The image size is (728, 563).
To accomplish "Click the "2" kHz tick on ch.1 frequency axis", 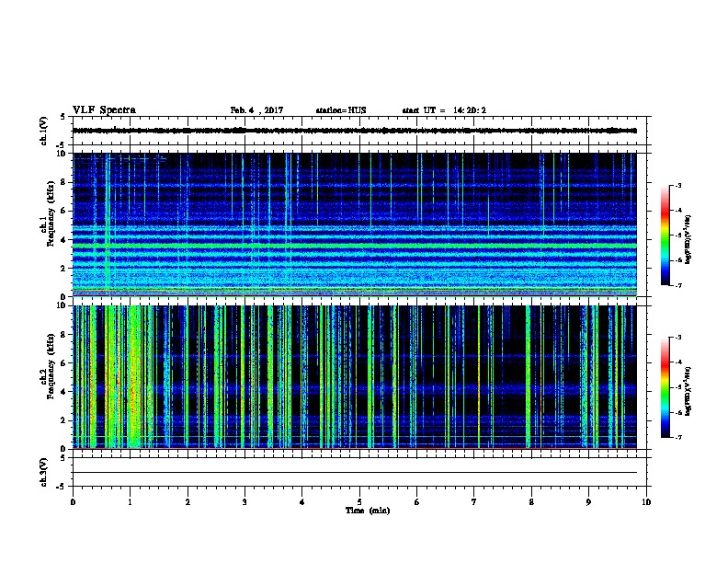I will pos(63,269).
